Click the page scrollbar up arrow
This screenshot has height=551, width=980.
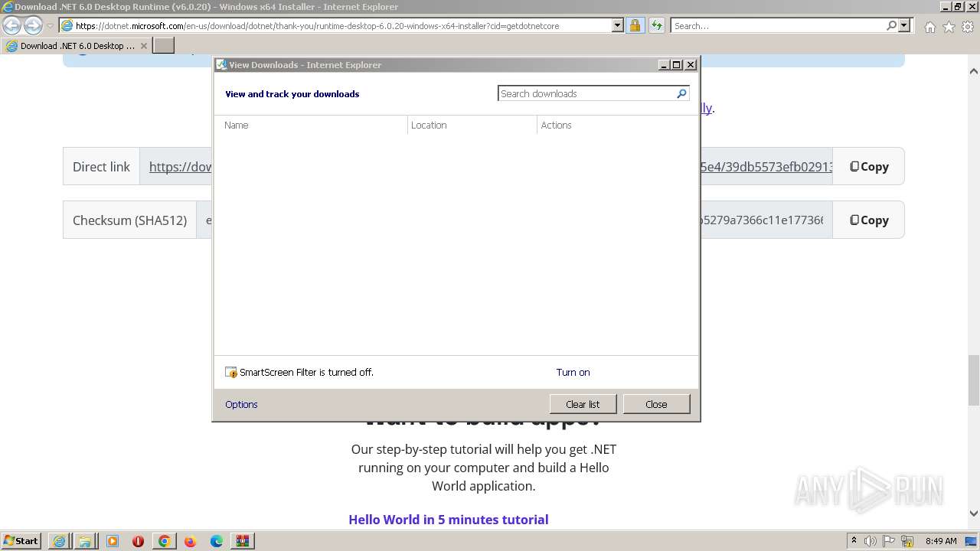click(974, 71)
